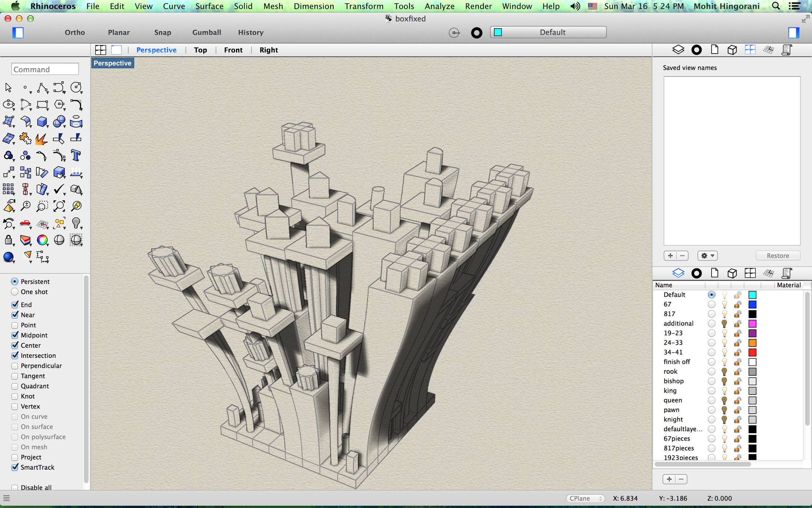Click the magenta swatch of additional layer
The height and width of the screenshot is (508, 812).
point(752,323)
